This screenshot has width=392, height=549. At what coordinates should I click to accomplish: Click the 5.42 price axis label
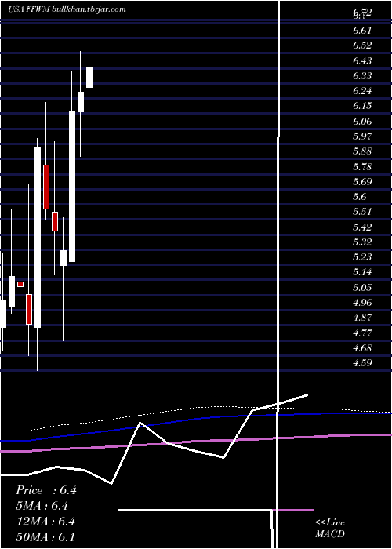(x=362, y=227)
